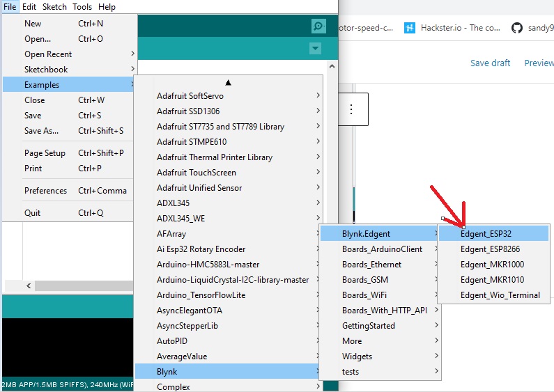Select Blynk.Edgent submenu item
The width and height of the screenshot is (554, 392).
tap(379, 234)
